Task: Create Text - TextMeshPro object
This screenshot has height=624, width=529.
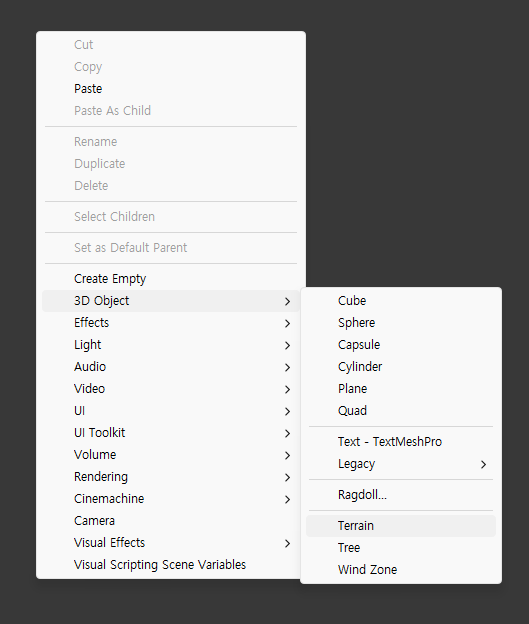Action: pos(401,442)
